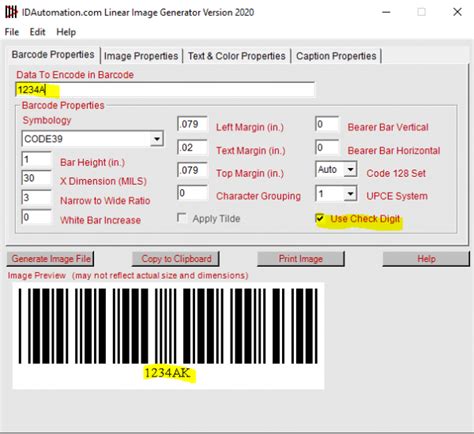Image resolution: width=474 pixels, height=434 pixels.
Task: Open the Text & Color Properties tab
Action: 237,56
